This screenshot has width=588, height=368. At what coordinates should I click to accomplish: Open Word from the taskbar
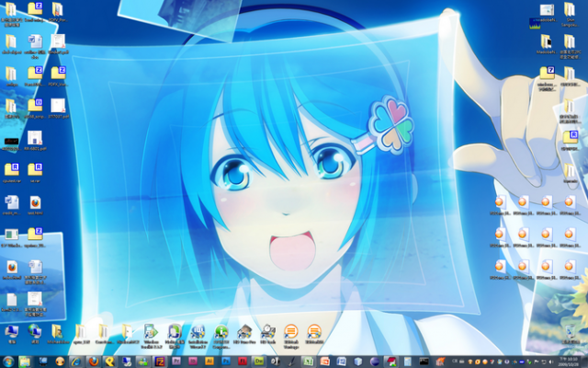342,362
